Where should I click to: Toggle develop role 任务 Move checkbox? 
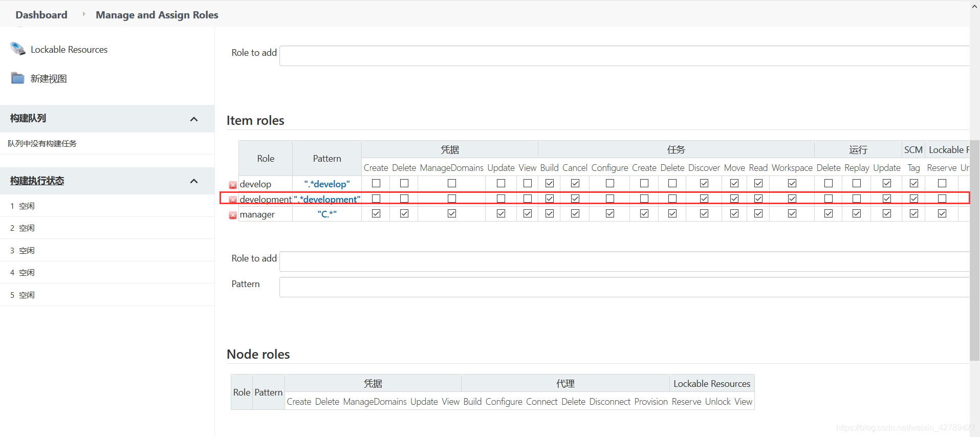click(734, 183)
